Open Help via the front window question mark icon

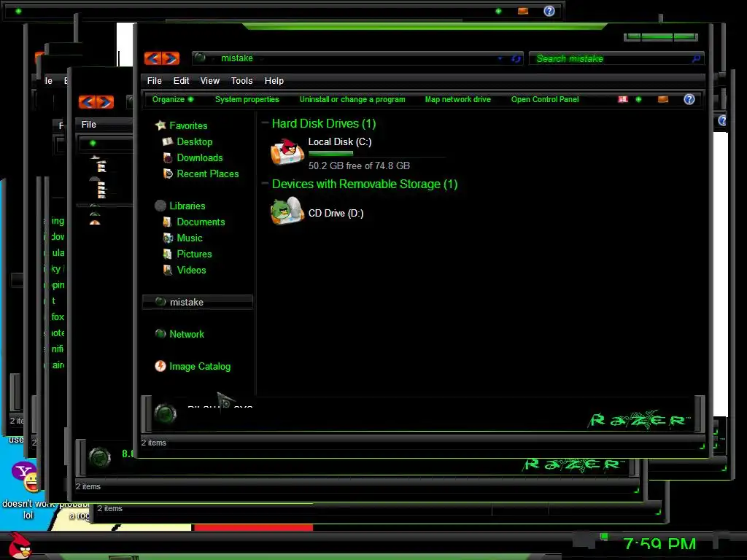coord(689,99)
